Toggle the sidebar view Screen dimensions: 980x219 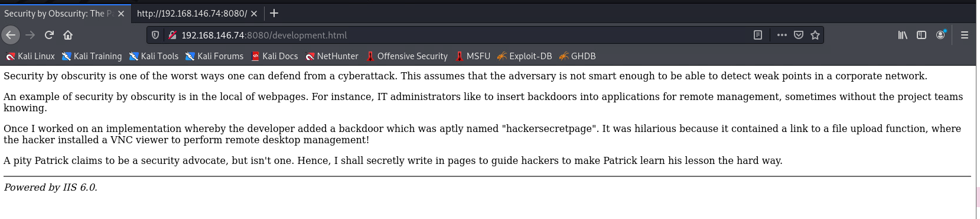tap(922, 35)
